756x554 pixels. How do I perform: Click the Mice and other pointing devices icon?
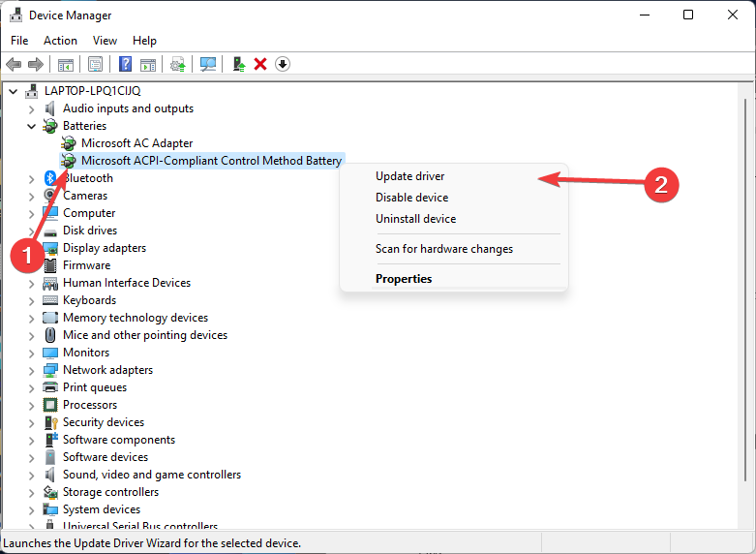[50, 335]
